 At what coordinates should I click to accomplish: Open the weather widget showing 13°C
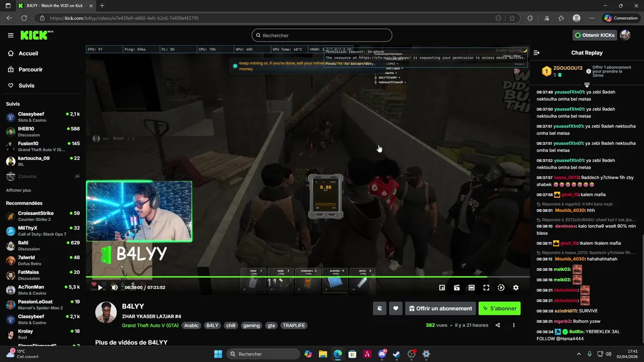22,353
